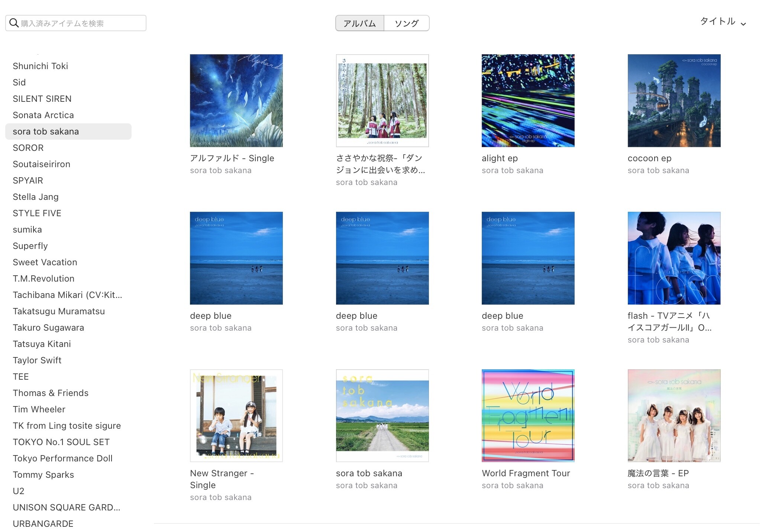Image resolution: width=762 pixels, height=532 pixels.
Task: Open the New Stranger - Single cover
Action: 236,415
